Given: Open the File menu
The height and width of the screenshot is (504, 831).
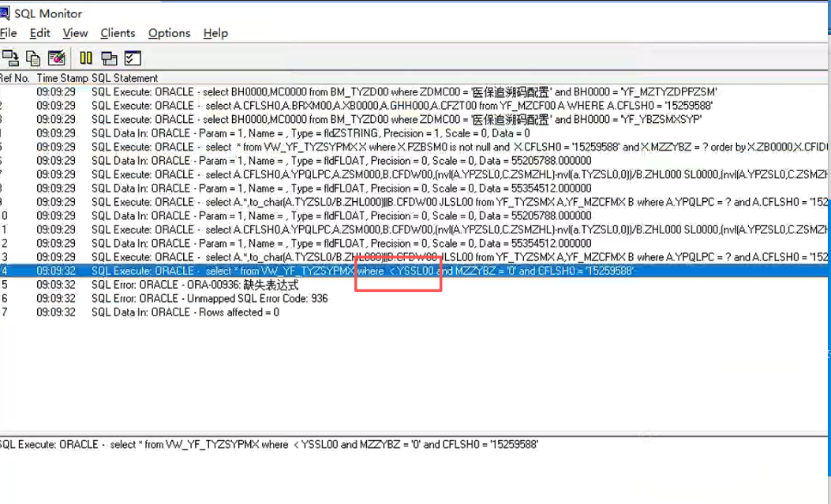Looking at the screenshot, I should point(8,33).
